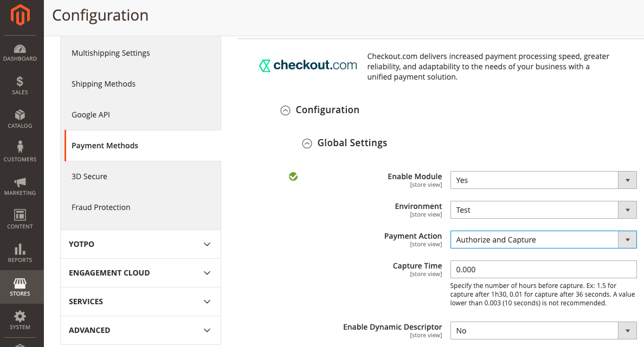Click the Enable Module label
Image resolution: width=644 pixels, height=347 pixels.
click(415, 176)
